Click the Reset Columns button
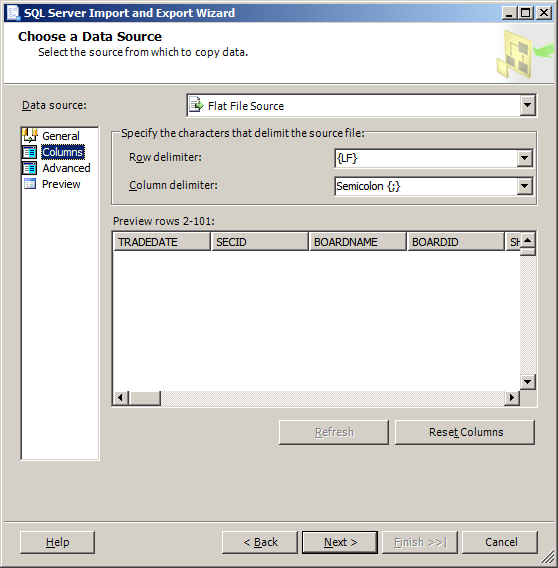Image resolution: width=558 pixels, height=568 pixels. (465, 432)
